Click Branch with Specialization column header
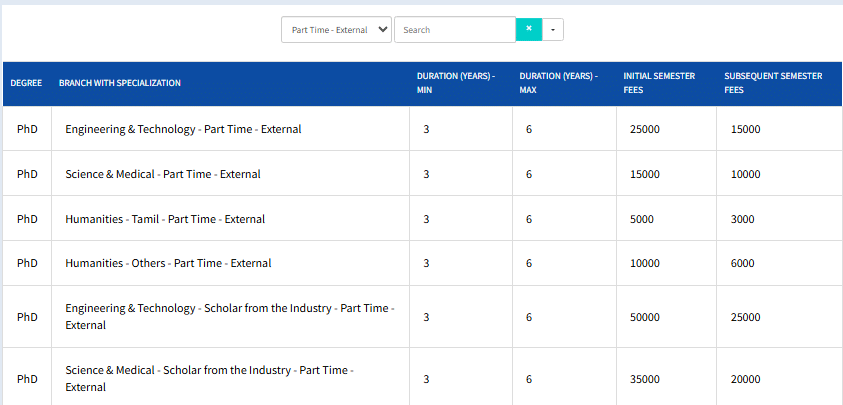The height and width of the screenshot is (405, 843). point(120,83)
